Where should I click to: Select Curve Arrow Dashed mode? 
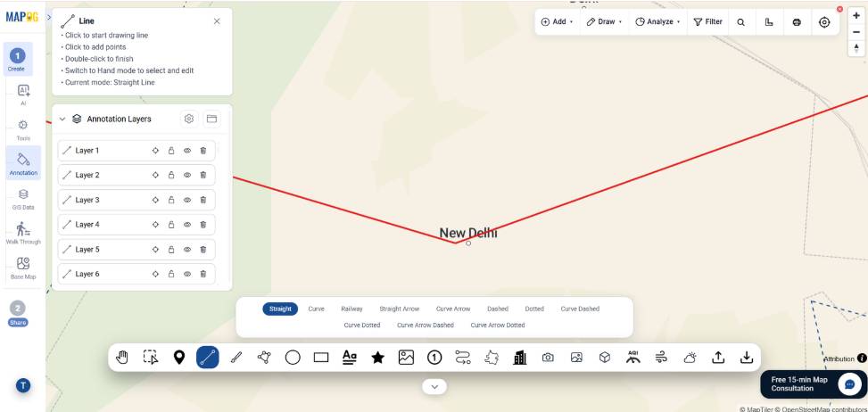[x=426, y=325]
